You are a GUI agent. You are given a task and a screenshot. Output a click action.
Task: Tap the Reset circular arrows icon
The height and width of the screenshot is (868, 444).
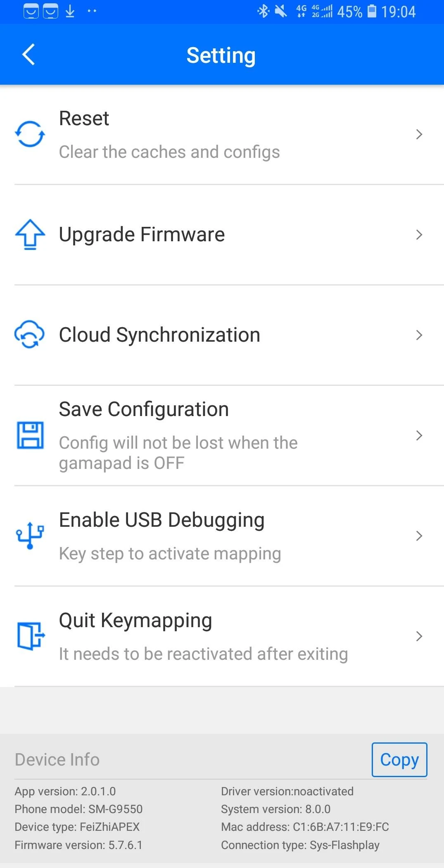(30, 134)
